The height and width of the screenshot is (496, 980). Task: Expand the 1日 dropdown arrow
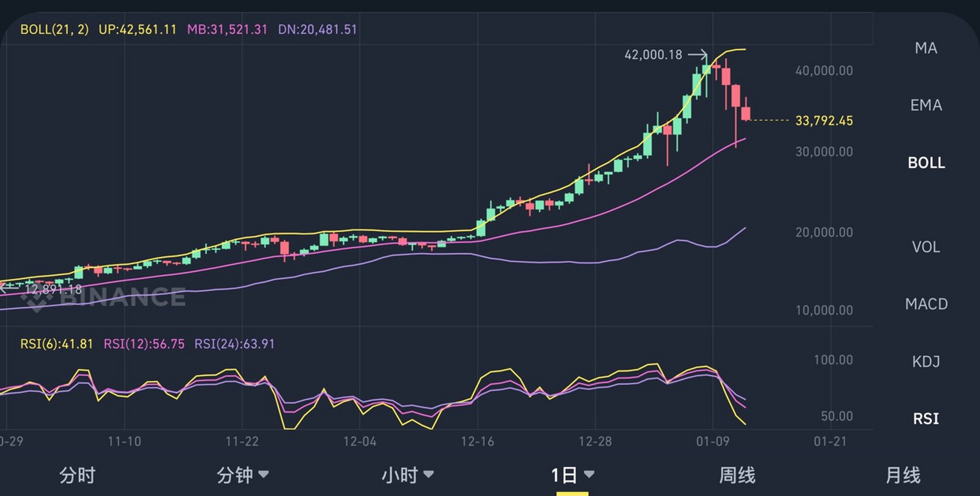point(589,474)
